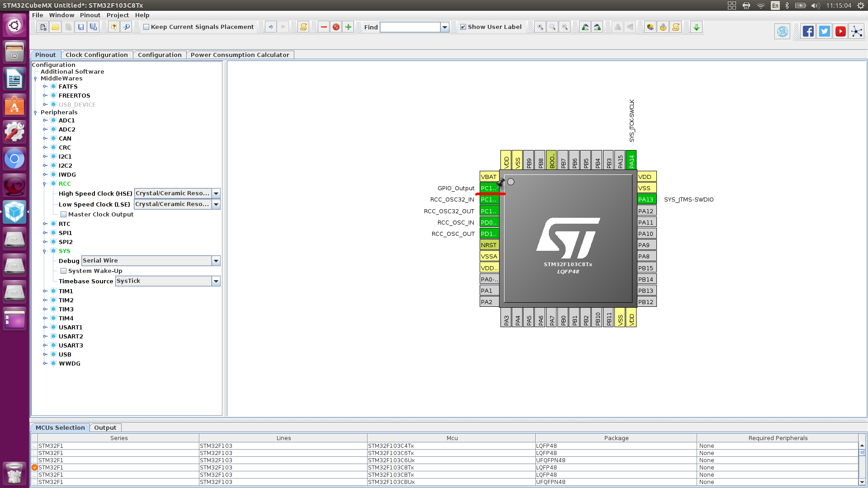Viewport: 868px width, 488px height.
Task: Open the Pinout menu
Action: coord(90,15)
